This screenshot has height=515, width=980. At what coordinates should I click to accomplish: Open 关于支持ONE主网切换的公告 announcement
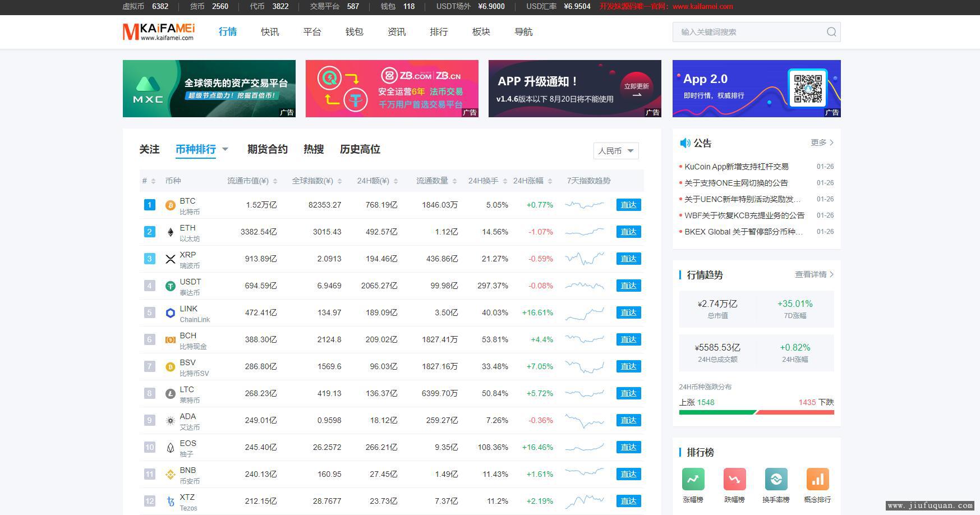click(736, 183)
